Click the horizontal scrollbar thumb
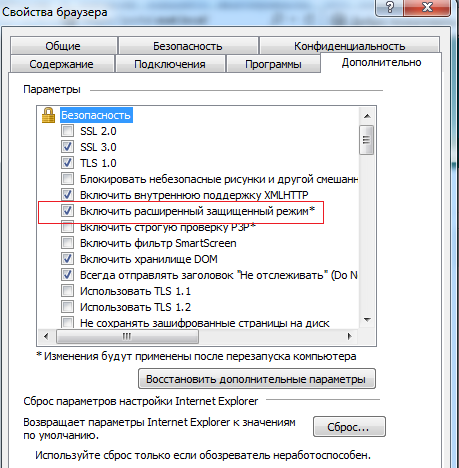 pyautogui.click(x=127, y=336)
